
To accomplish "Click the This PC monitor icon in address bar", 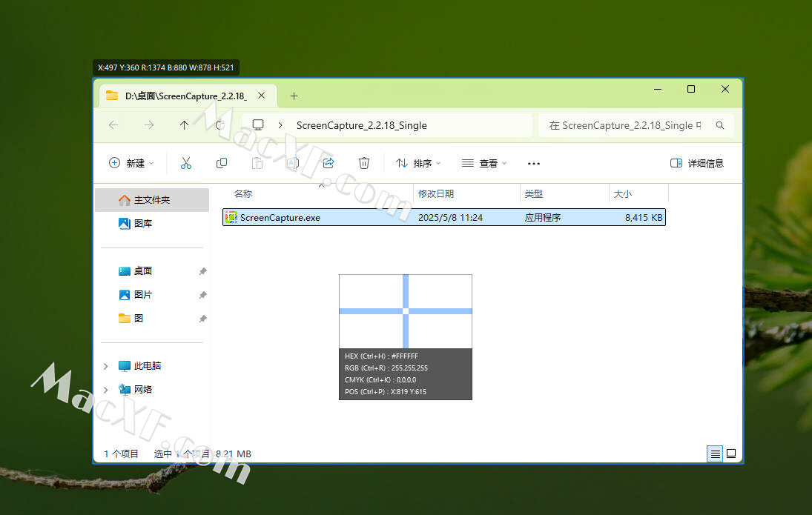I will click(258, 124).
